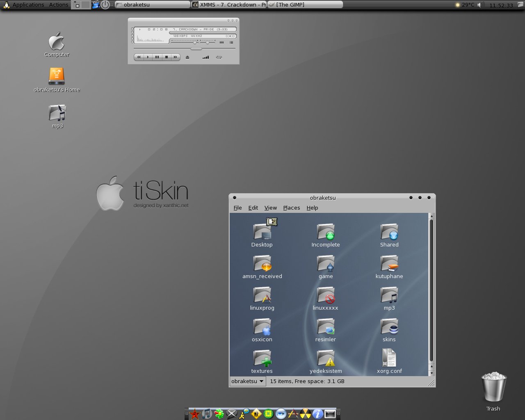Image resolution: width=525 pixels, height=420 pixels.
Task: Select the yedeksistem folder
Action: click(326, 362)
